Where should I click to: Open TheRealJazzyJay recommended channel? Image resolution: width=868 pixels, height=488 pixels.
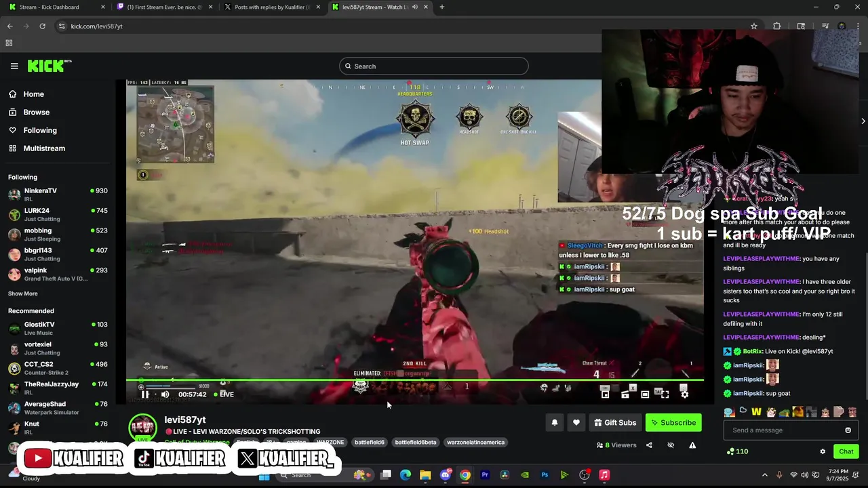pos(58,388)
